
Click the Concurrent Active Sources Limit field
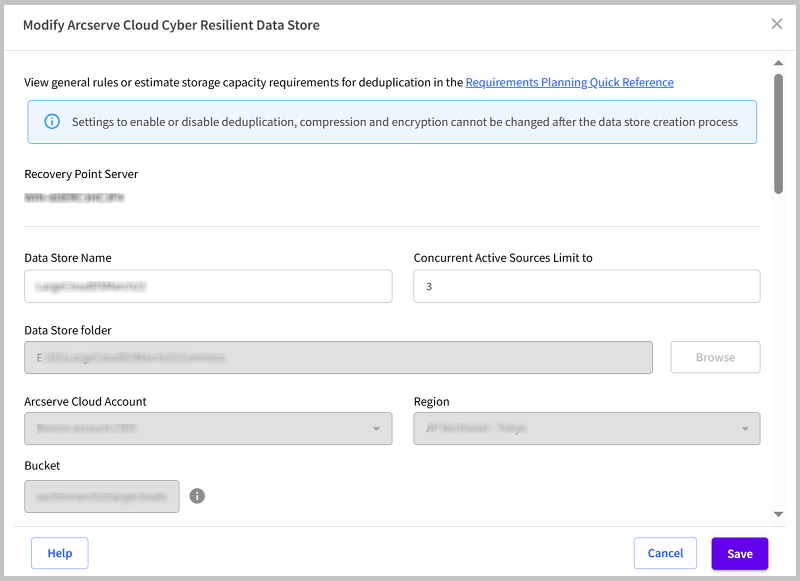tap(586, 286)
